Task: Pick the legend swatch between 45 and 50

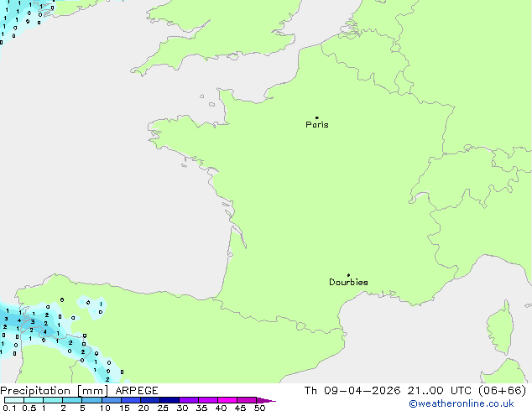Action: 247,400
